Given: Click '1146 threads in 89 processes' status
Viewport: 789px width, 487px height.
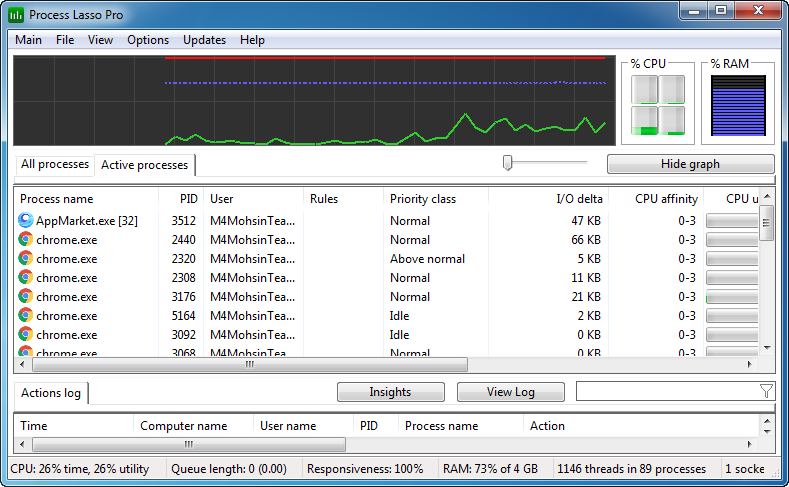Looking at the screenshot, I should [632, 469].
